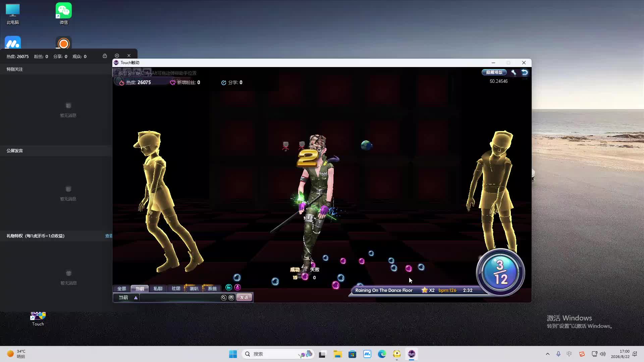
Task: Switch to the 社团 chat tab
Action: click(176, 289)
